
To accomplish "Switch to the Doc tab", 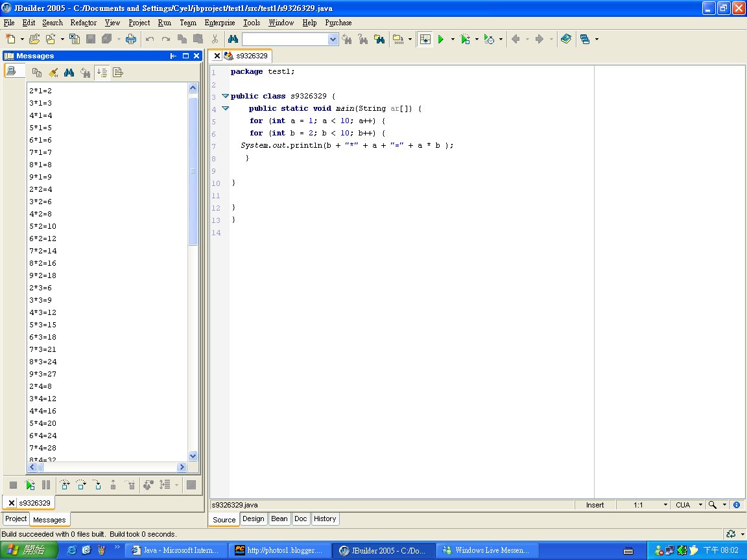I will coord(301,519).
